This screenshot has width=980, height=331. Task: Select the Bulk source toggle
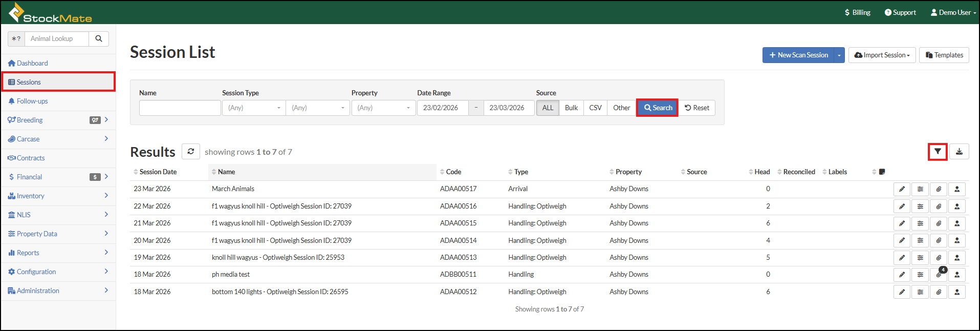(571, 108)
